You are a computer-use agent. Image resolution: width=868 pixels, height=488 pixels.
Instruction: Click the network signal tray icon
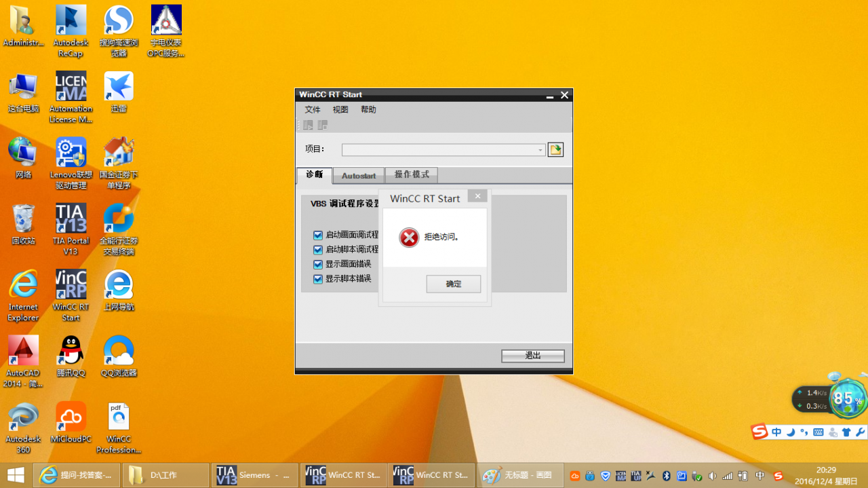(x=728, y=476)
